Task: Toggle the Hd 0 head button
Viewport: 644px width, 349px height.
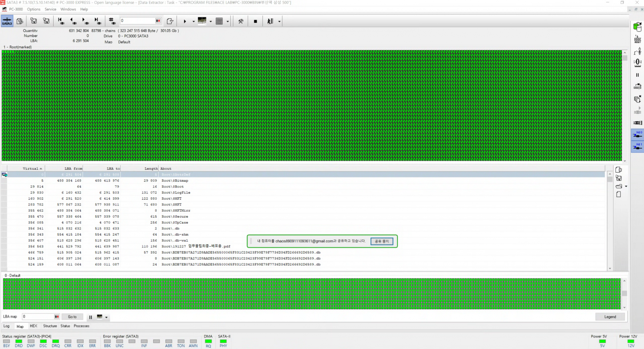Action: 637,134
